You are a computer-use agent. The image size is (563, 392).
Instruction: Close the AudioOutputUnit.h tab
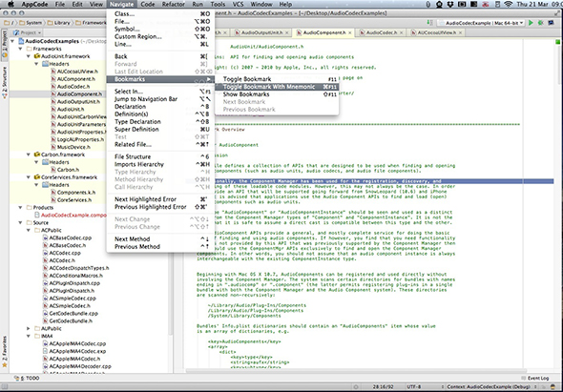click(x=287, y=32)
